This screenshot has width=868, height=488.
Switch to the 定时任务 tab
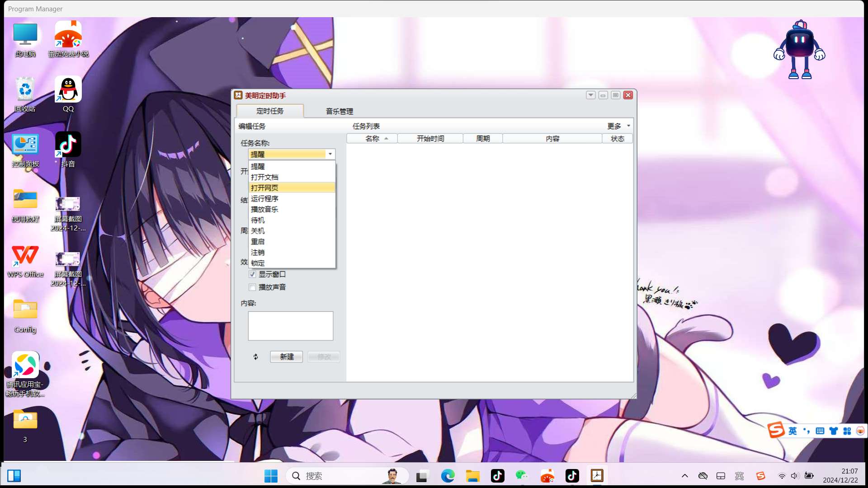270,111
